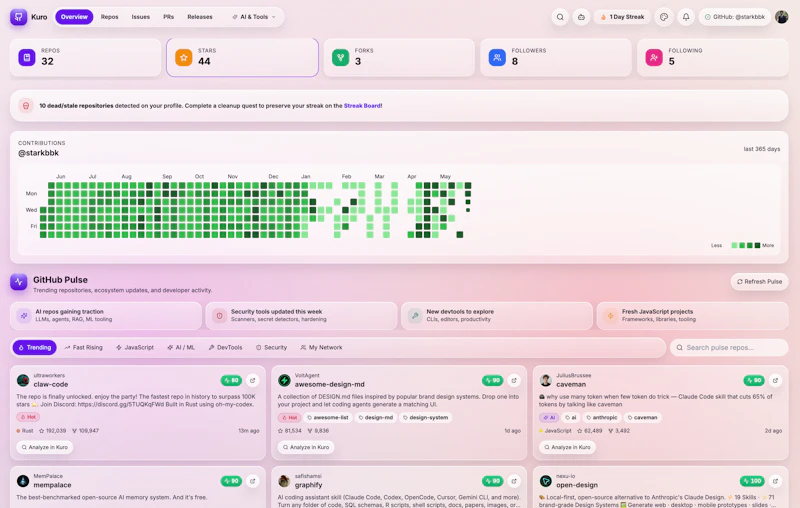The height and width of the screenshot is (508, 800).
Task: Click the design-md topic tag
Action: click(376, 417)
